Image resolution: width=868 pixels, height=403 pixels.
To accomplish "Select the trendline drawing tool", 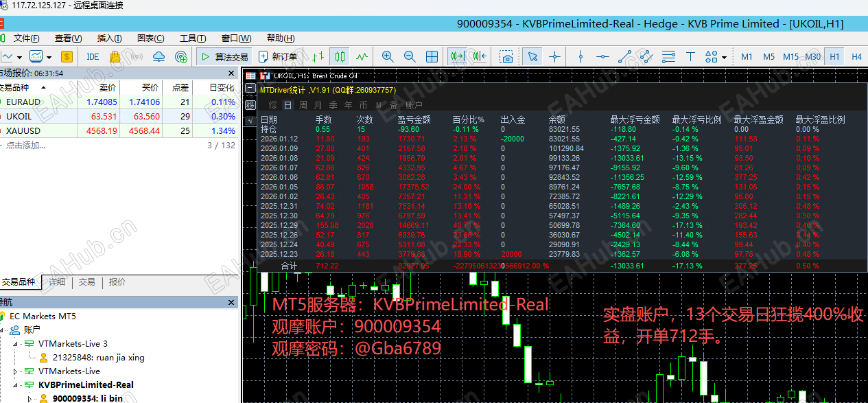I will click(x=624, y=56).
